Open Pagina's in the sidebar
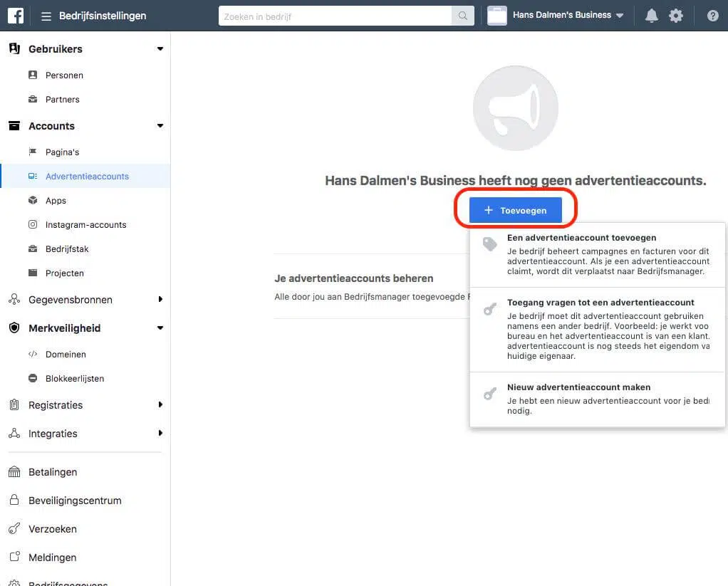This screenshot has height=586, width=728. tap(62, 152)
